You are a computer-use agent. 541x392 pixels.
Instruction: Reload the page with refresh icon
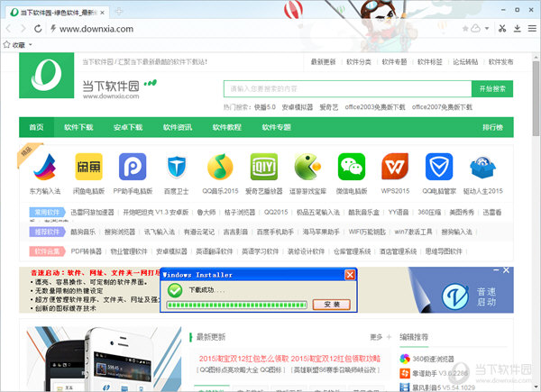coord(38,29)
